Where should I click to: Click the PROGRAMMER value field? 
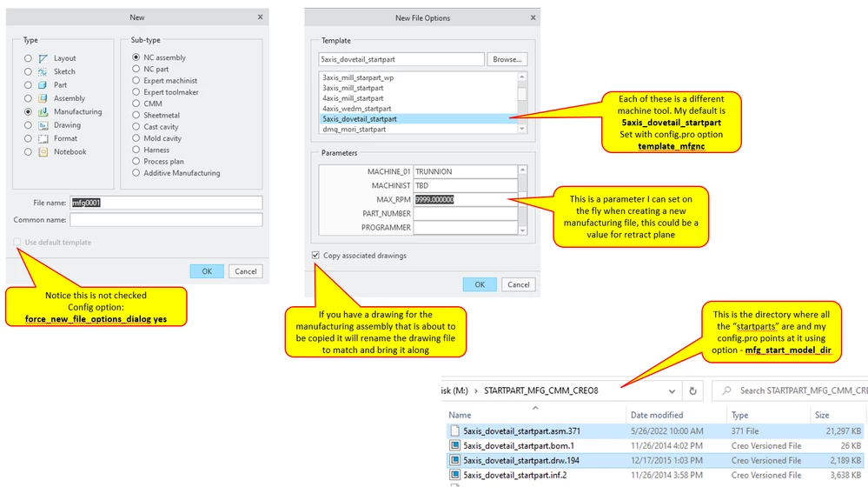(x=465, y=227)
